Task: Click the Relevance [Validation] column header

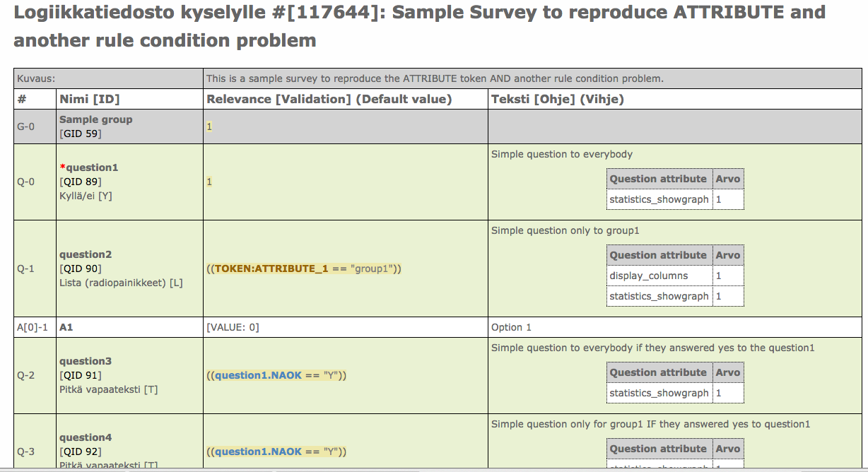Action: [329, 99]
